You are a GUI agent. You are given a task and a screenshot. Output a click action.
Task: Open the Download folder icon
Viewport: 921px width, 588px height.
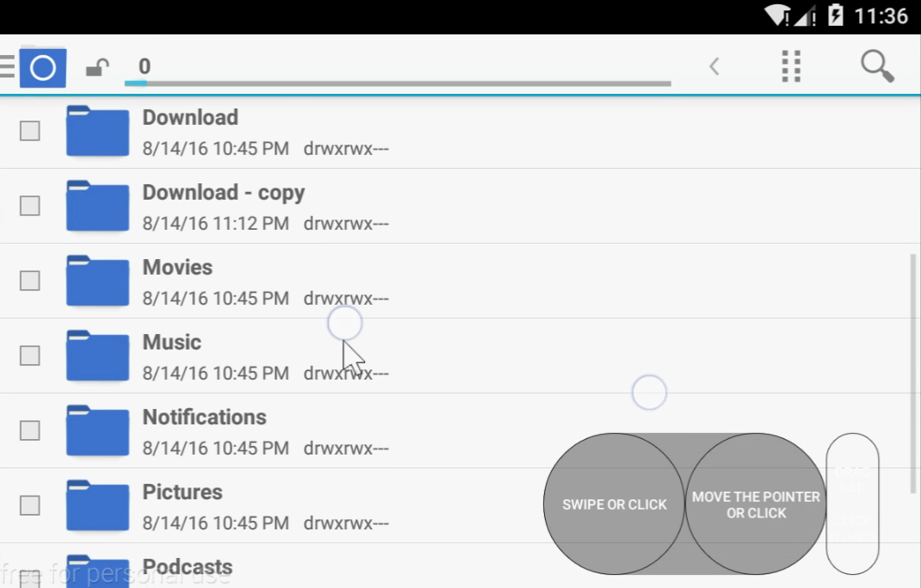pos(97,131)
